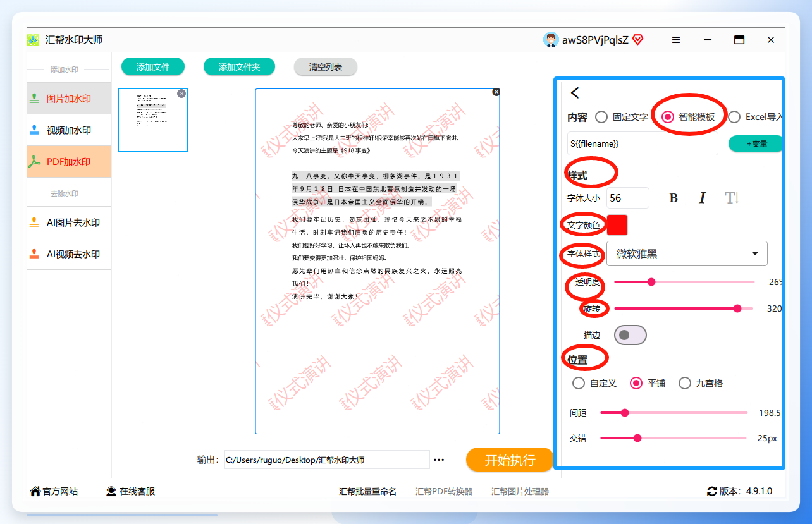Screen dimensions: 812x524
Task: Choose the 自定义 position option
Action: point(594,383)
